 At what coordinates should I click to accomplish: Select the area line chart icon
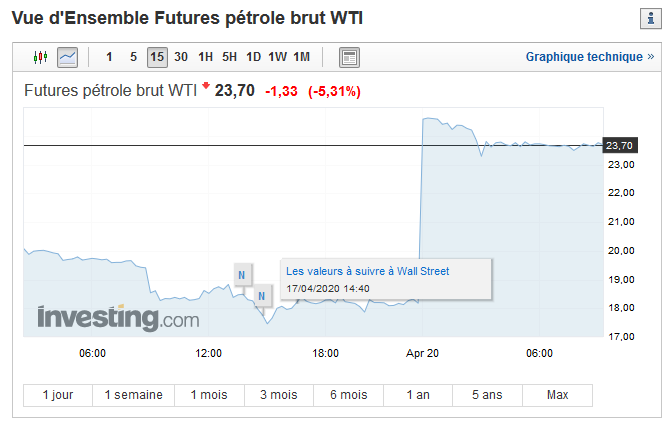click(68, 57)
